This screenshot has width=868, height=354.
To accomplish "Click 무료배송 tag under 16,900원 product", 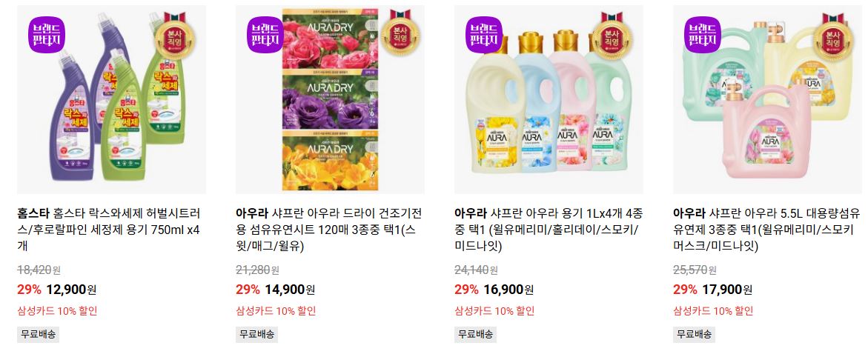I will pos(476,334).
